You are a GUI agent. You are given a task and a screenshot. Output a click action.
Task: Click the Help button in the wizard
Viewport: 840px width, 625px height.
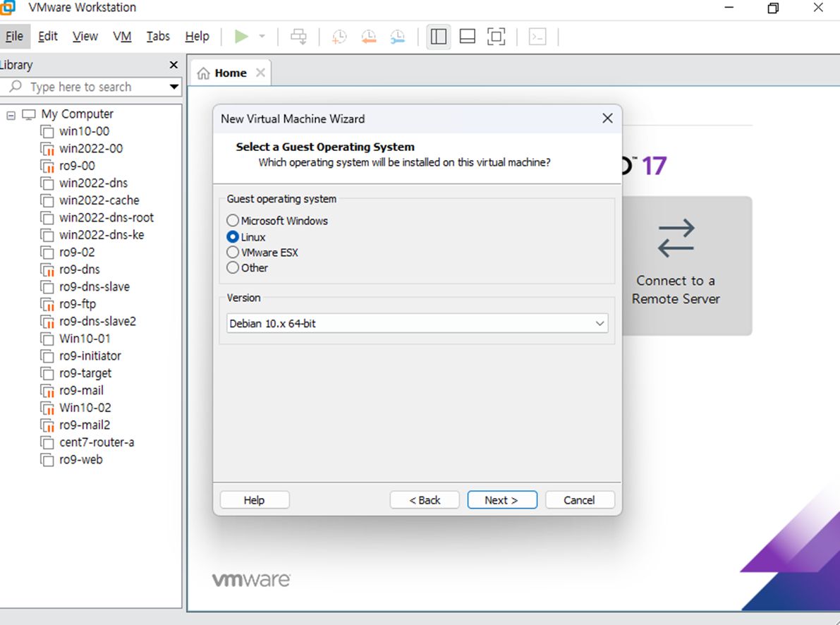pyautogui.click(x=255, y=499)
